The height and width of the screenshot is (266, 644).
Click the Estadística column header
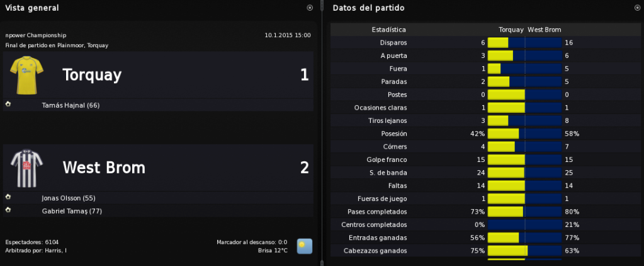389,30
